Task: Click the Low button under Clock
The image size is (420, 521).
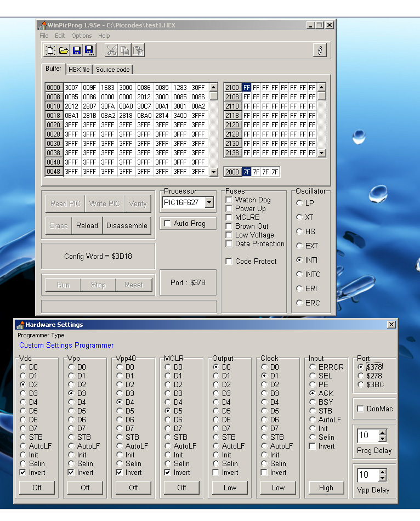Action: [278, 488]
